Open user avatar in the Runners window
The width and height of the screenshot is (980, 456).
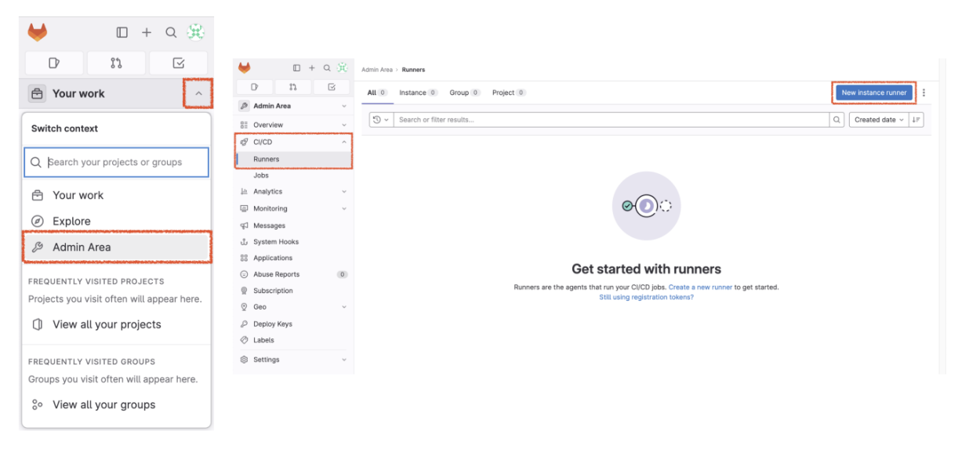(342, 68)
